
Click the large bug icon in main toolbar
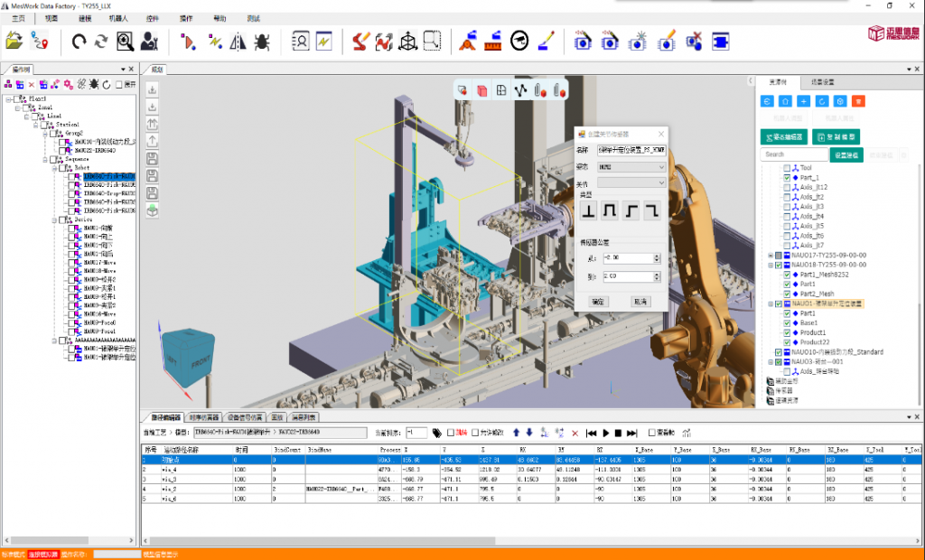[x=262, y=42]
